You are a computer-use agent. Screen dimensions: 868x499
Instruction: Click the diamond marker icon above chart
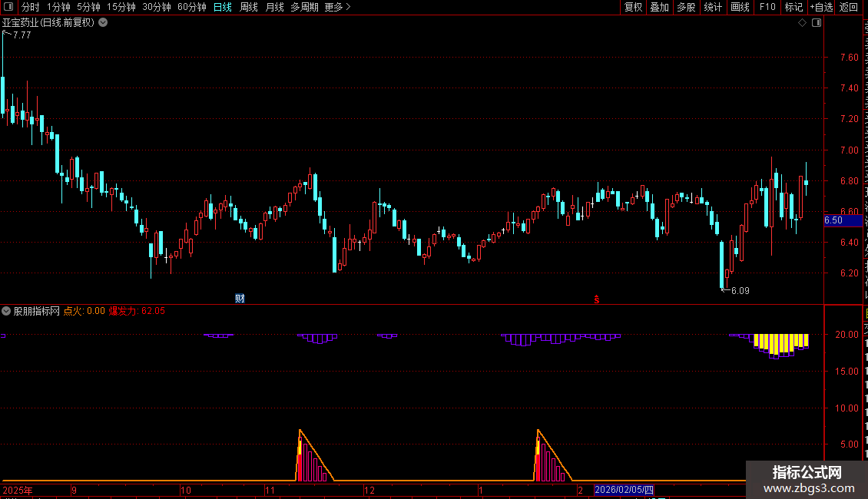point(802,23)
